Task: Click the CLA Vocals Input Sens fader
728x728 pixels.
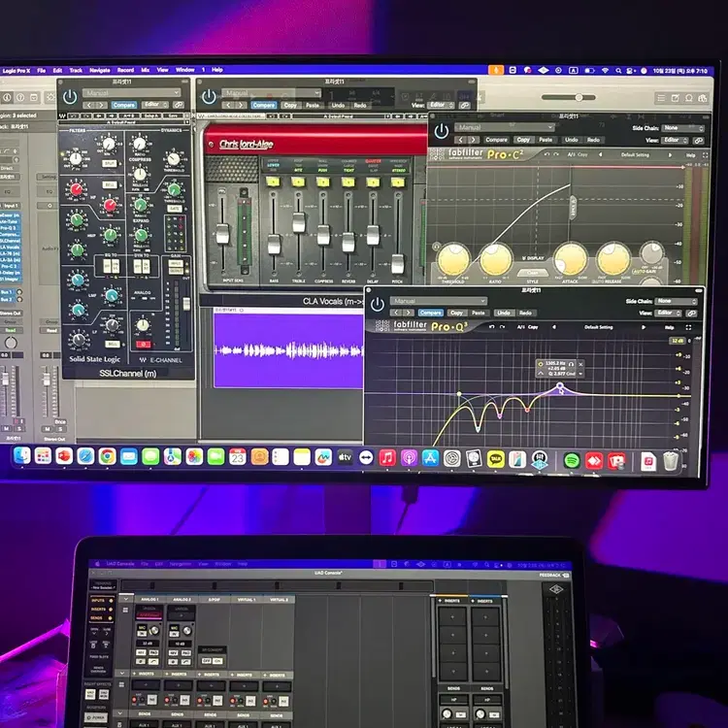Action: [222, 233]
